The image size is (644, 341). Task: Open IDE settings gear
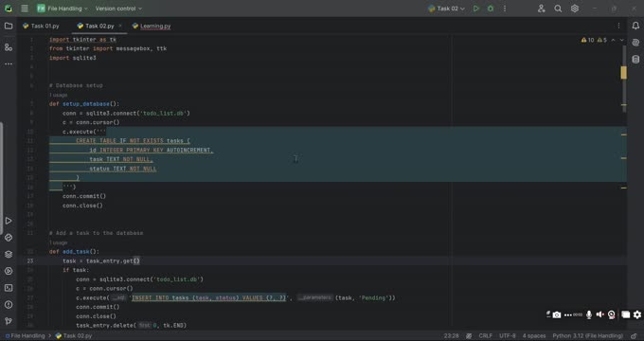[575, 9]
